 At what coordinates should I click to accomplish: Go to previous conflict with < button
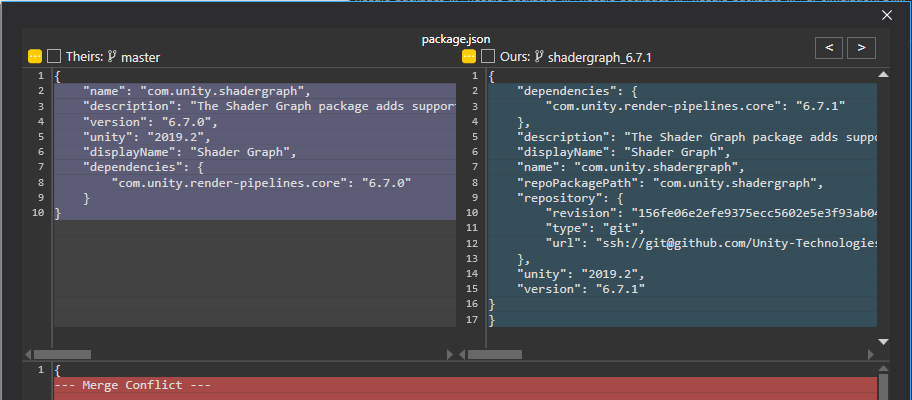(829, 48)
